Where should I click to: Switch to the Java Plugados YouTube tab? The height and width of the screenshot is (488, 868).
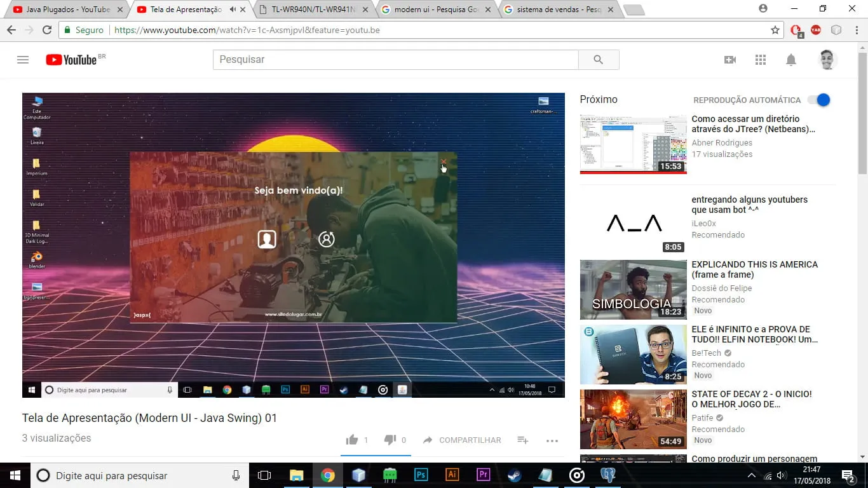pos(64,10)
